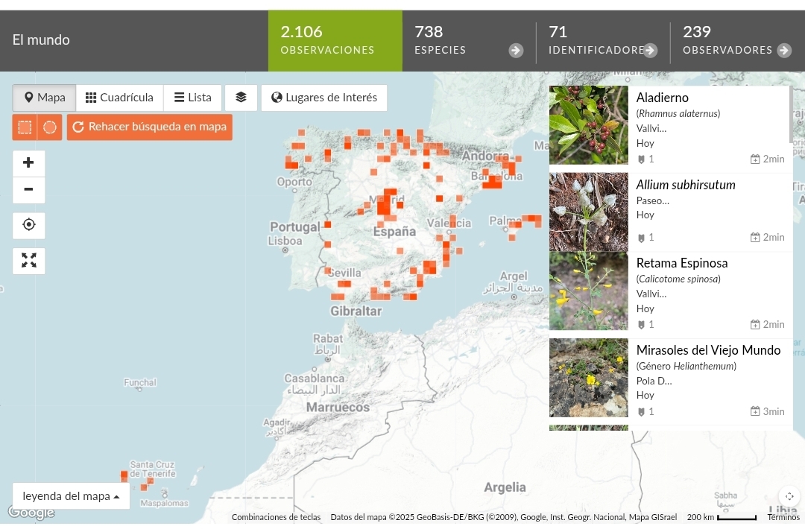Expand the leyenda del mapa panel
Screen dimensions: 805x532
(x=71, y=496)
